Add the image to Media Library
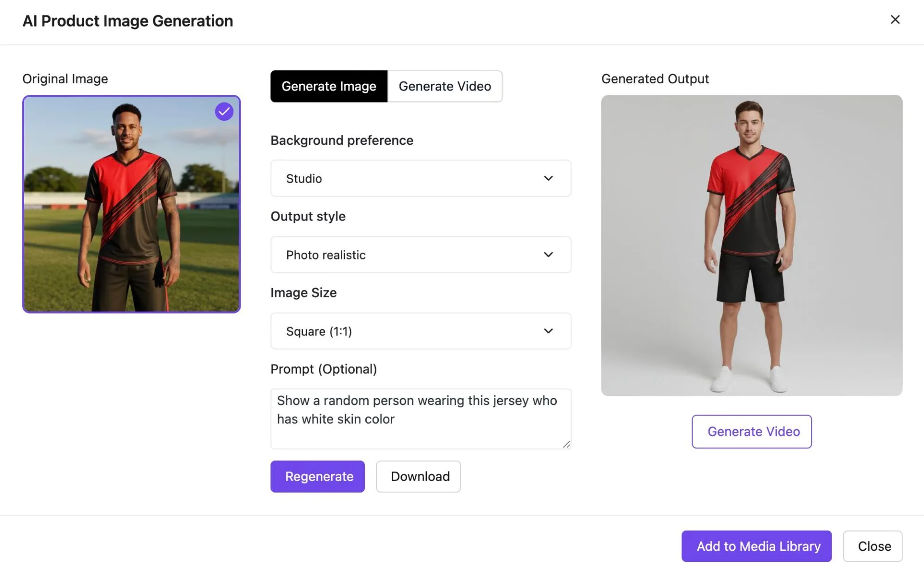924x574 pixels. [757, 546]
